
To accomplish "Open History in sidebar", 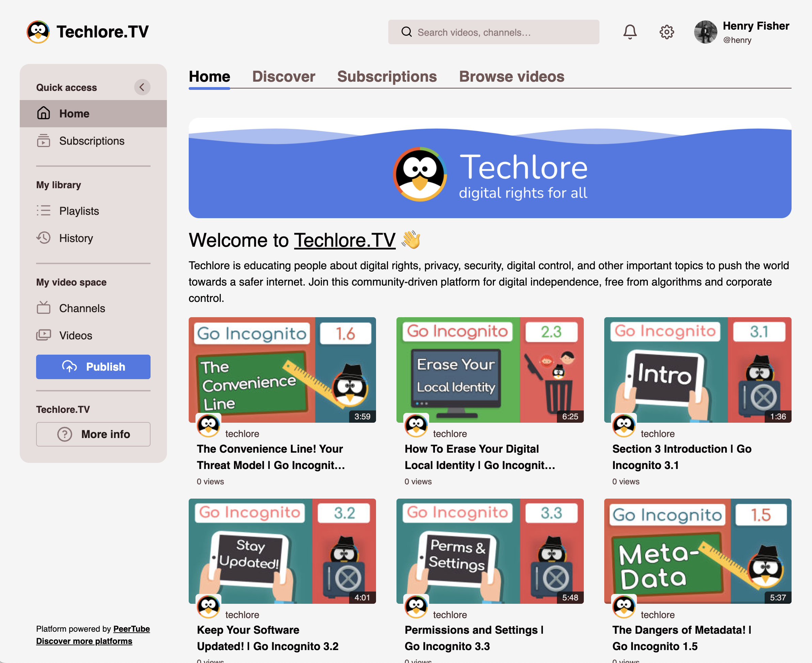I will tap(76, 238).
